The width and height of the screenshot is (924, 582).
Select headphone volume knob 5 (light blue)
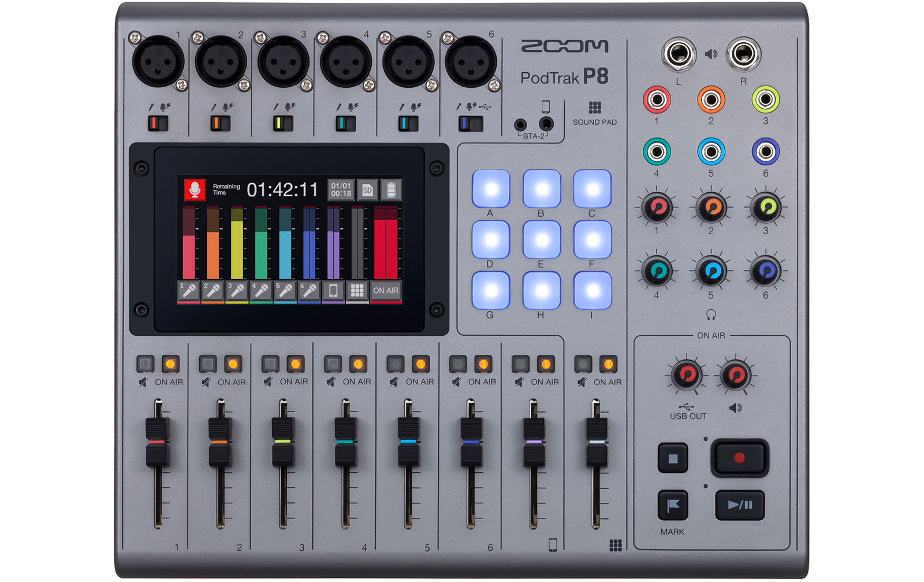pyautogui.click(x=711, y=271)
